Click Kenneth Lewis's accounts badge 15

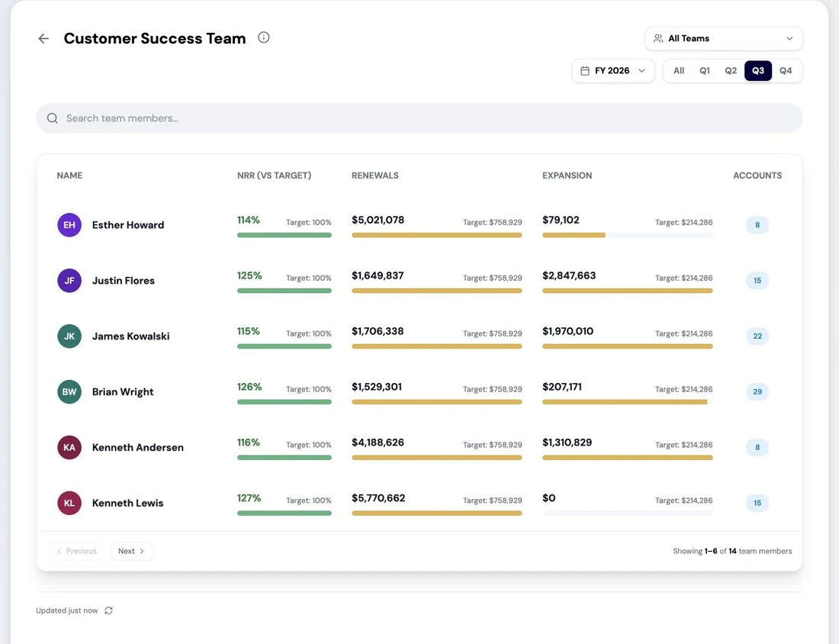click(757, 503)
